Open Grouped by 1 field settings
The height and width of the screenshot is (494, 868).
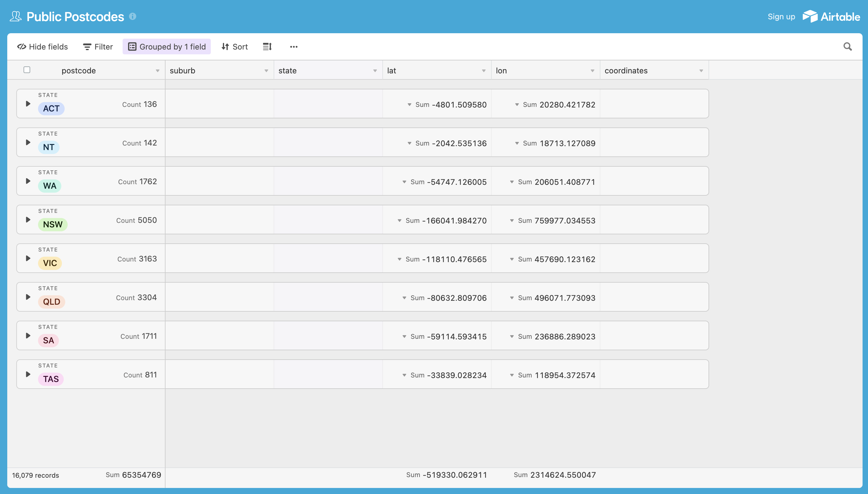[x=167, y=47]
